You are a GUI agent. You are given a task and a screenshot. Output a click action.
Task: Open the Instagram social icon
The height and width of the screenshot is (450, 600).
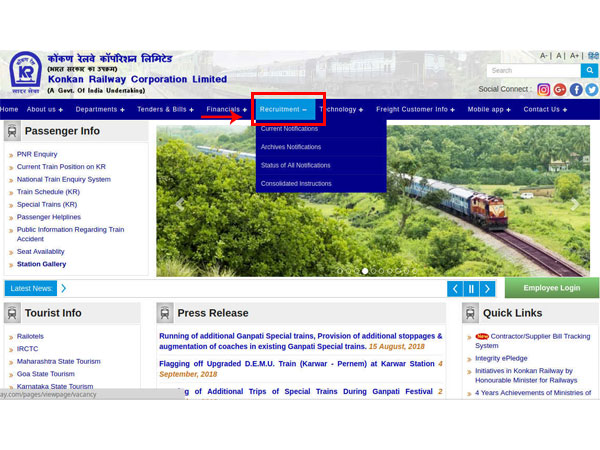(543, 90)
